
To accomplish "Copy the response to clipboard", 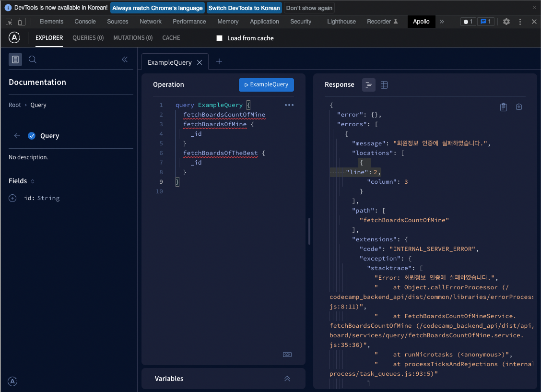I will pyautogui.click(x=503, y=107).
